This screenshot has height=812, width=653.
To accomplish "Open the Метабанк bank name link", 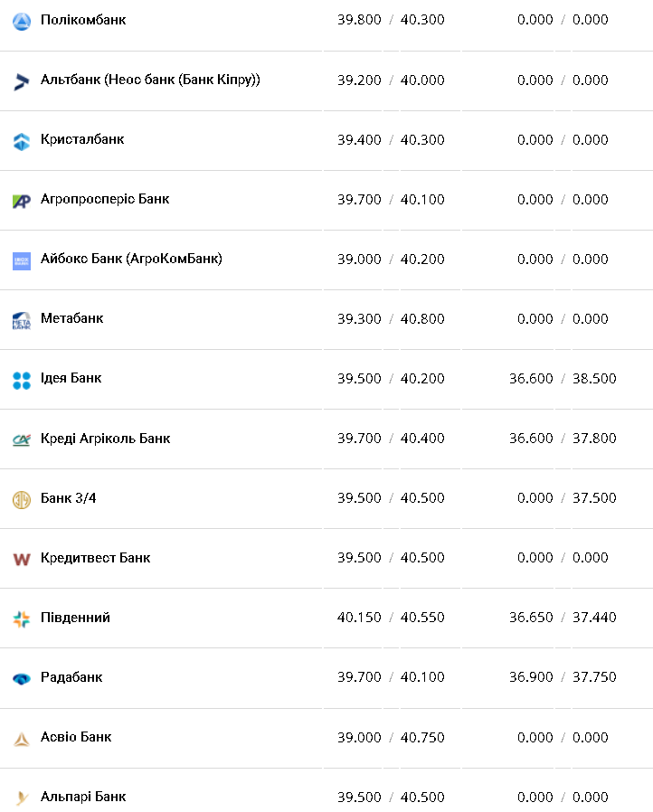I will 72,318.
